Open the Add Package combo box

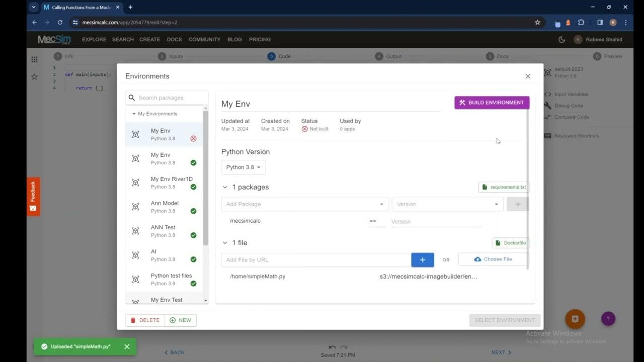click(305, 204)
